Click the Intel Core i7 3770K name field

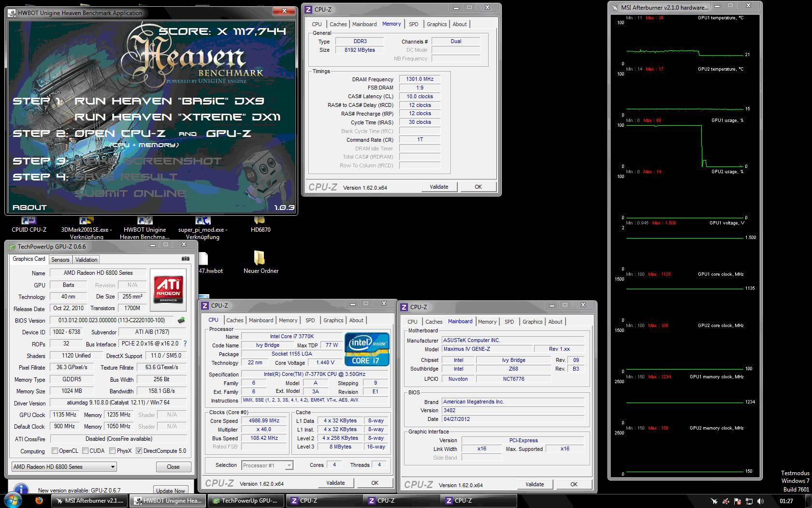[291, 337]
